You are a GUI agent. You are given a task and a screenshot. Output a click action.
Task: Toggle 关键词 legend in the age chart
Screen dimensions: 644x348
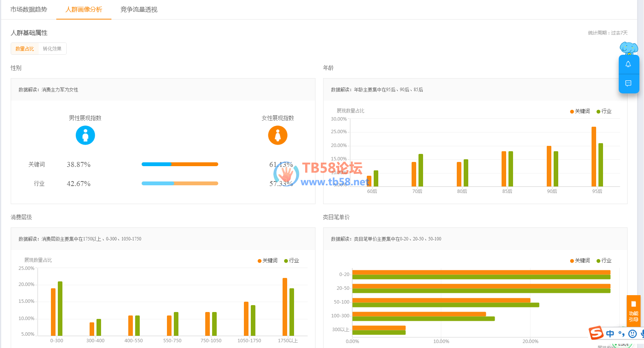[x=580, y=111]
